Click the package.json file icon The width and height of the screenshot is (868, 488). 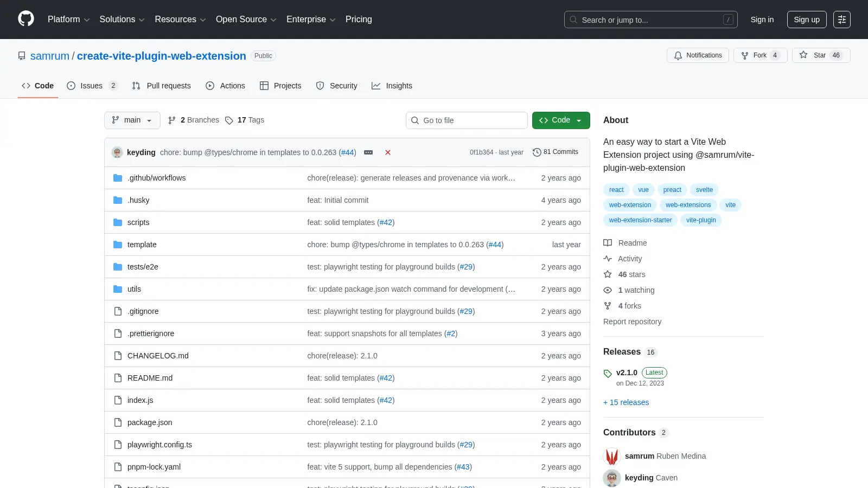click(118, 422)
